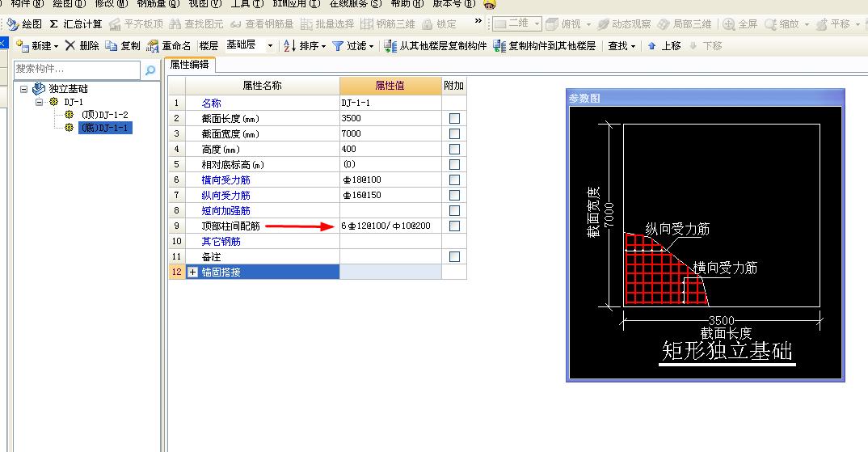This screenshot has width=868, height=452.
Task: Click the 截面长度 value 3500 cell
Action: pyautogui.click(x=391, y=118)
